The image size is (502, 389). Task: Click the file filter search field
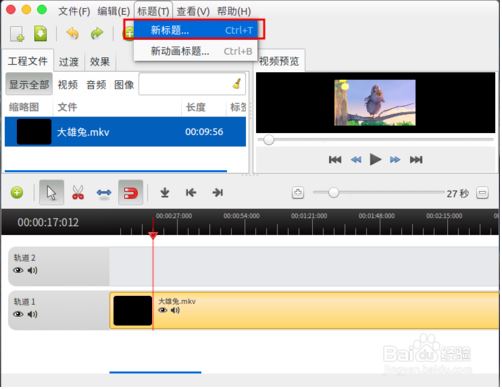click(x=192, y=84)
